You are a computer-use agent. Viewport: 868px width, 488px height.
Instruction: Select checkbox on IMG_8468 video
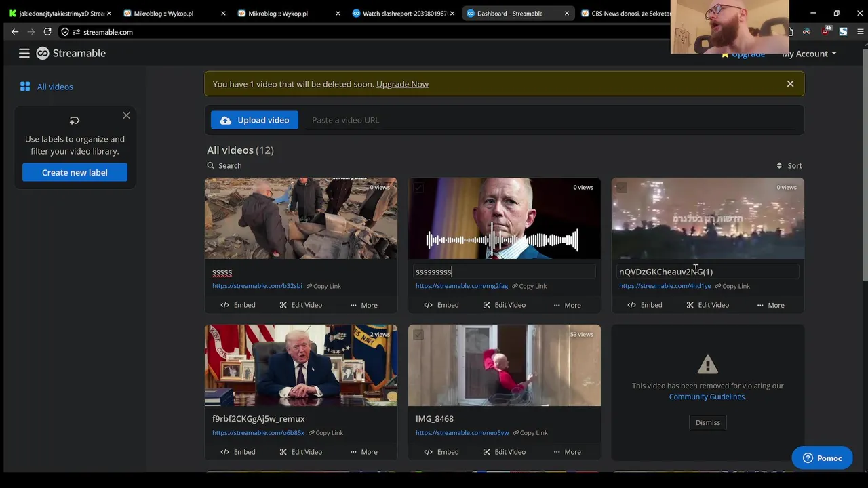click(418, 335)
